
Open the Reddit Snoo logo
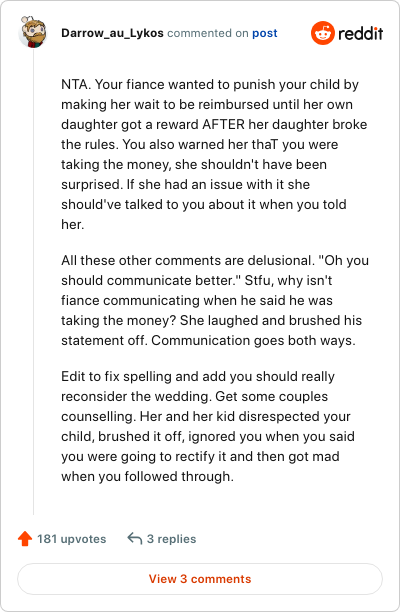[323, 33]
